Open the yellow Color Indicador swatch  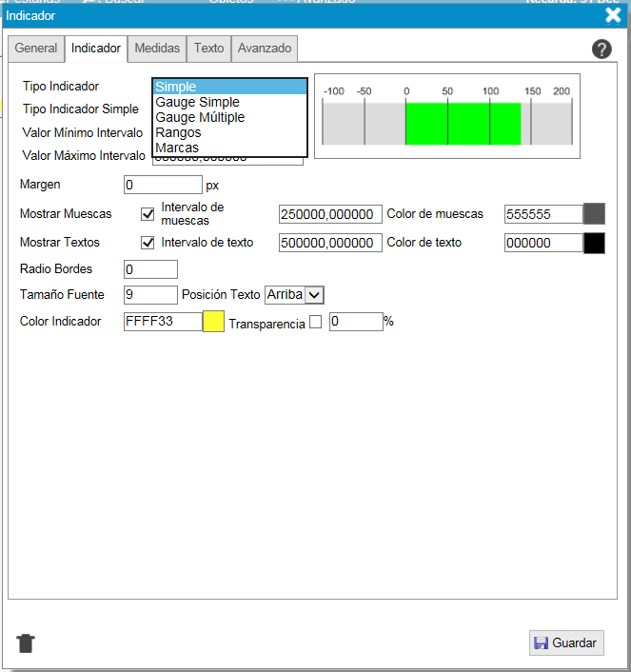[213, 322]
